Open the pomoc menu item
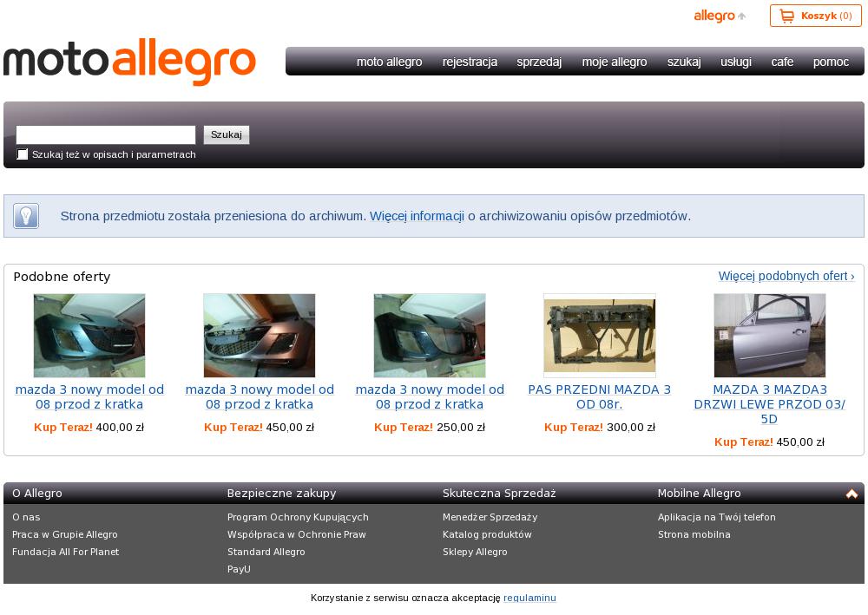This screenshot has height=615, width=868. [x=831, y=62]
